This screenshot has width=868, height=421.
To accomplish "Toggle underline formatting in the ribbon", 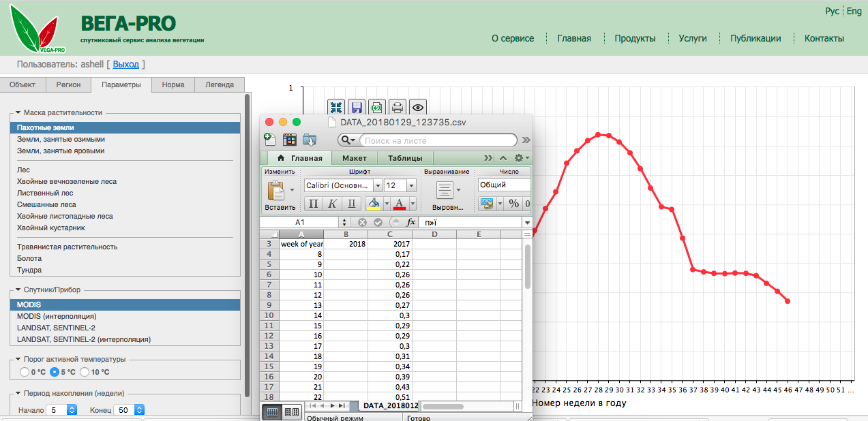I will 353,203.
